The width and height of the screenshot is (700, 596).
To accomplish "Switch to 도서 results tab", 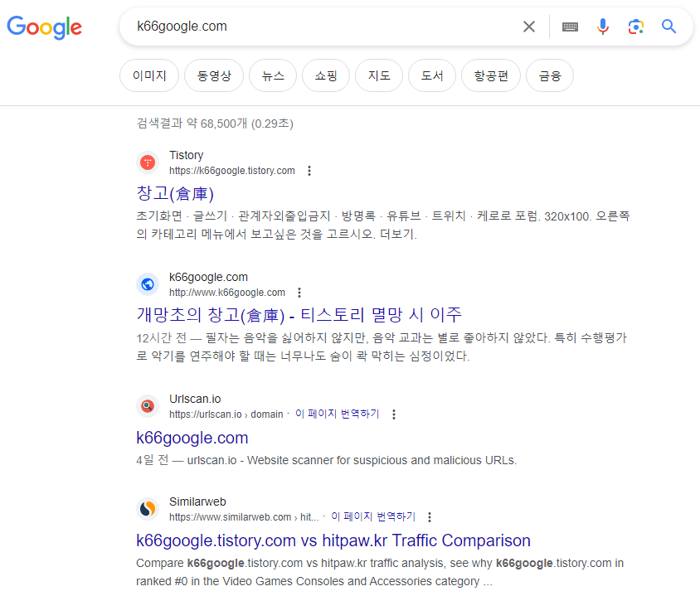I will (432, 75).
